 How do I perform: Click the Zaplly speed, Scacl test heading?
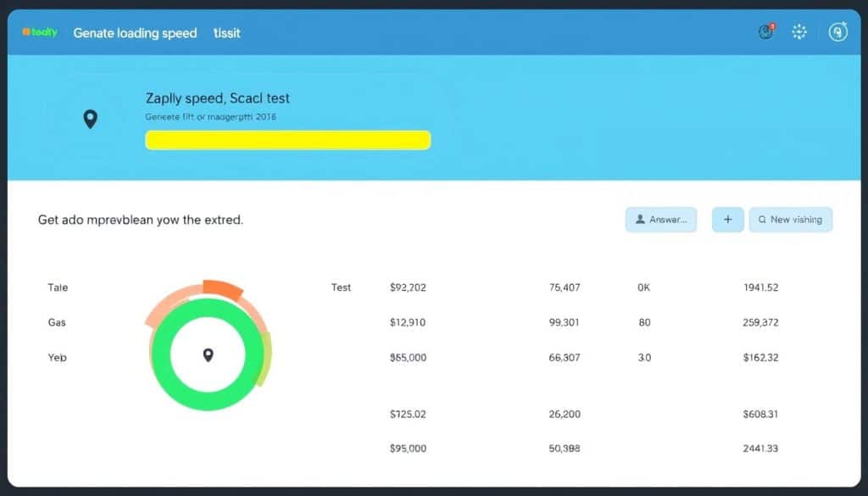[218, 98]
